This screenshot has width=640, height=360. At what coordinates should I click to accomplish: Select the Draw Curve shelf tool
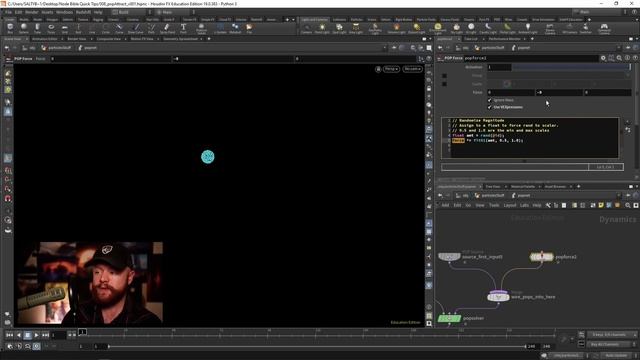pyautogui.click(x=136, y=28)
